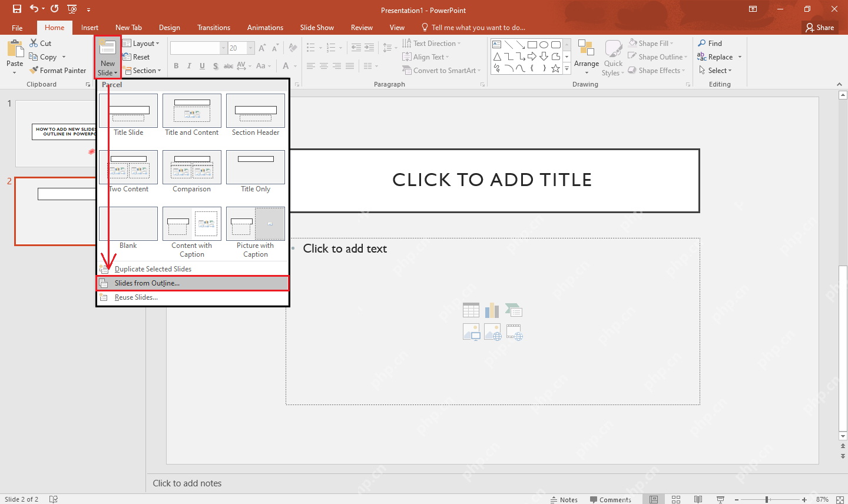Open the font size dropdown

pos(250,48)
